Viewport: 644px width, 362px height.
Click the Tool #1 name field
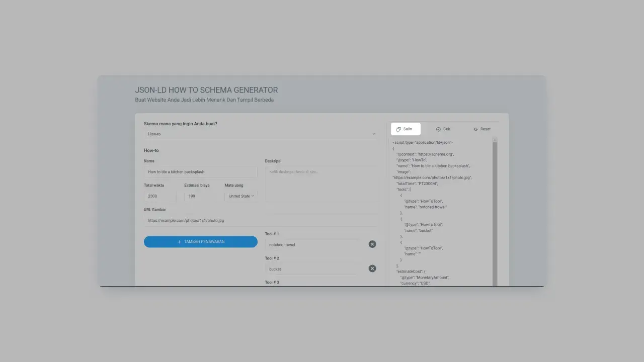[x=314, y=245]
